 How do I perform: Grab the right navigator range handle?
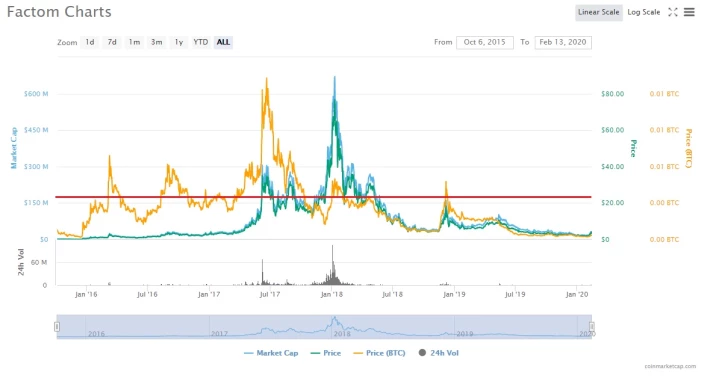click(x=591, y=327)
